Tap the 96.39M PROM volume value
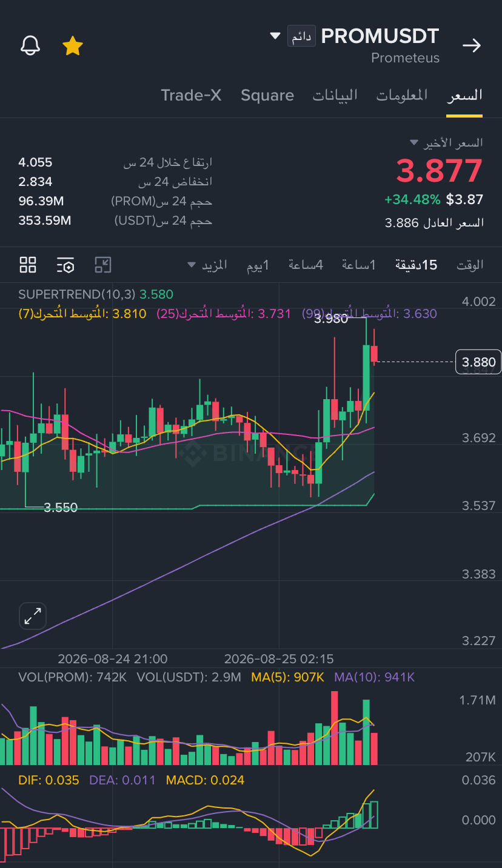The height and width of the screenshot is (868, 502). (x=41, y=201)
